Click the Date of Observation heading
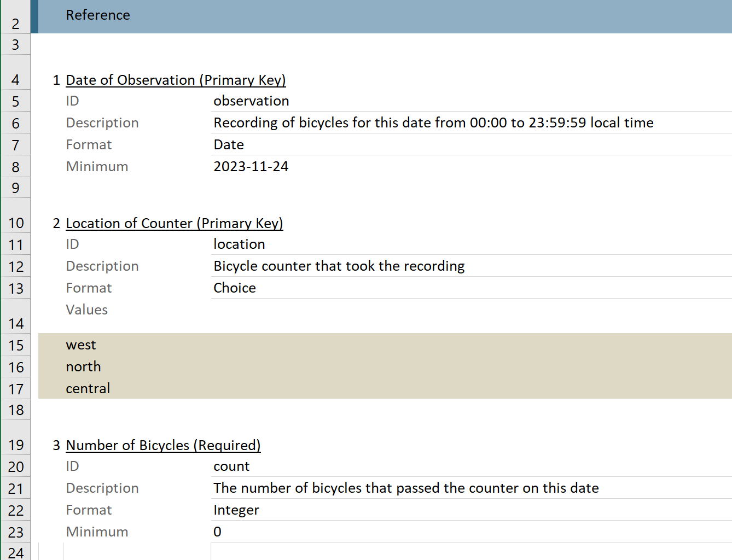The height and width of the screenshot is (560, 732). tap(175, 80)
